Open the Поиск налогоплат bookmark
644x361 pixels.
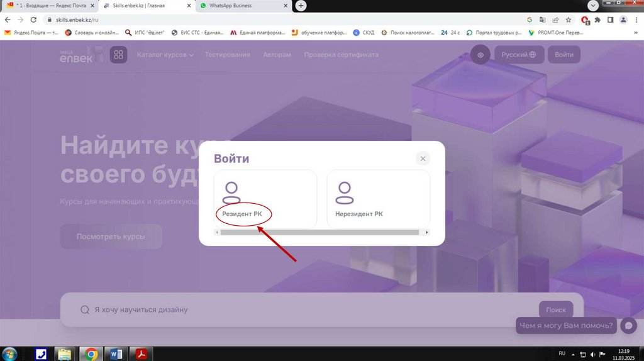pos(408,33)
